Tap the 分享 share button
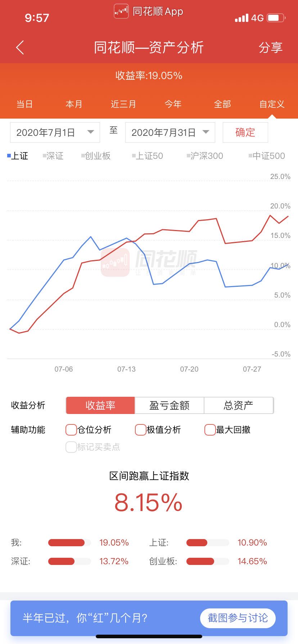This screenshot has height=644, width=298. pos(271,47)
